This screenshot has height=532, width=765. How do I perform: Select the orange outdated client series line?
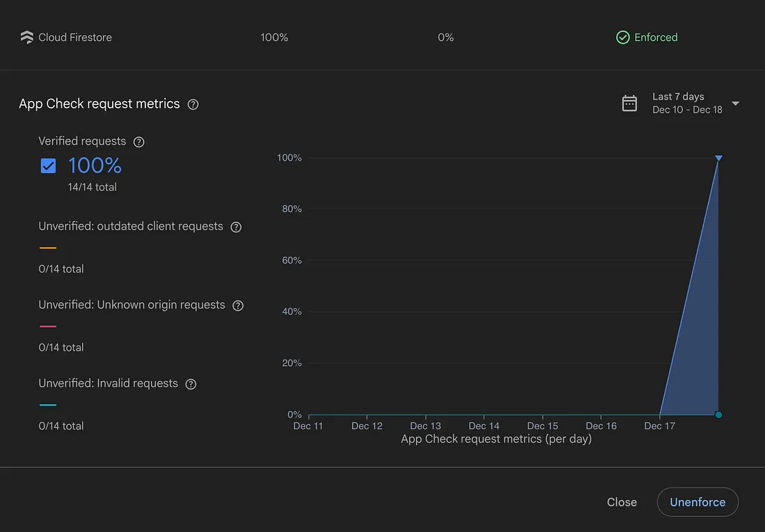pos(48,248)
